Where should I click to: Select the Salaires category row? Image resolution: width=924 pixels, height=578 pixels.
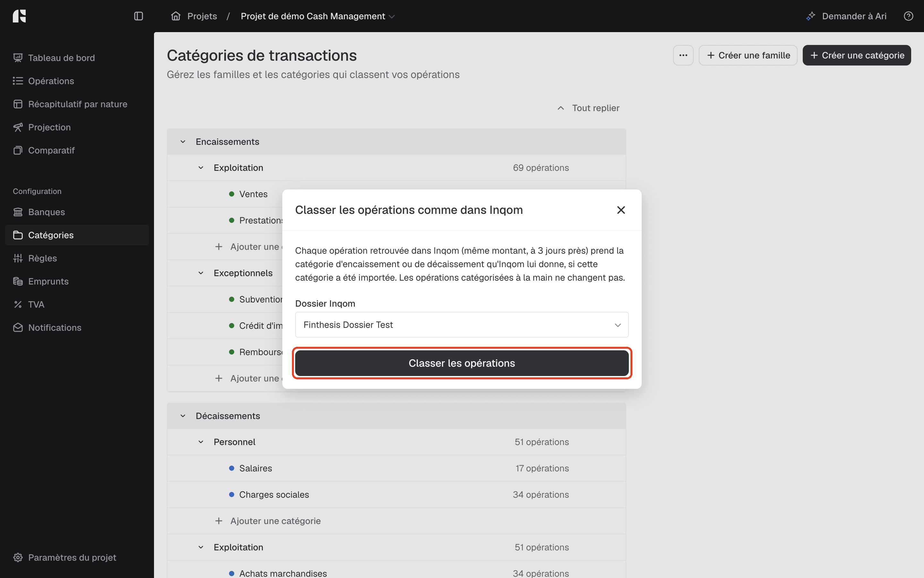(x=396, y=468)
